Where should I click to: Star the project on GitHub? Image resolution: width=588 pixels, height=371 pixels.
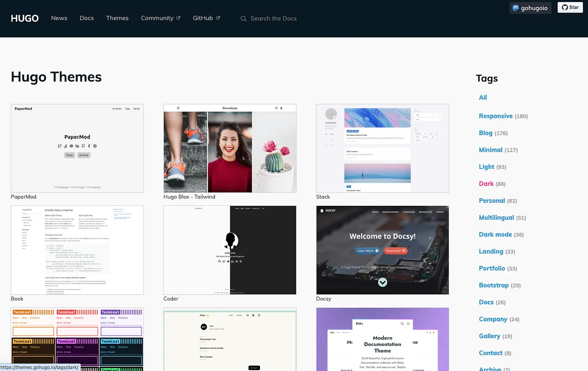click(x=570, y=7)
